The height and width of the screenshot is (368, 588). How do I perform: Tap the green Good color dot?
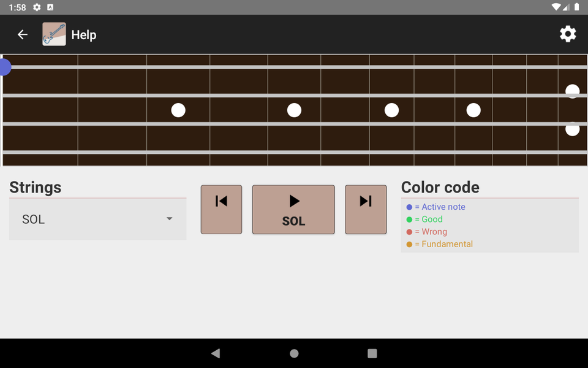(x=409, y=219)
